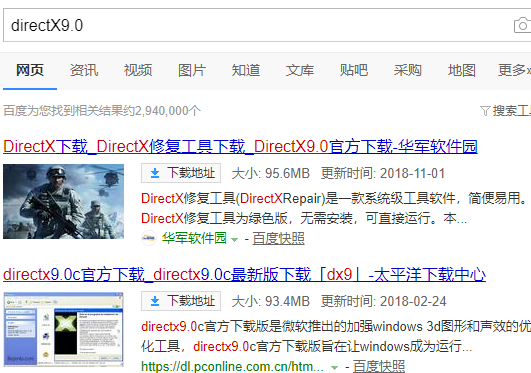Open the 知道 tab
This screenshot has width=531, height=373.
tap(246, 70)
